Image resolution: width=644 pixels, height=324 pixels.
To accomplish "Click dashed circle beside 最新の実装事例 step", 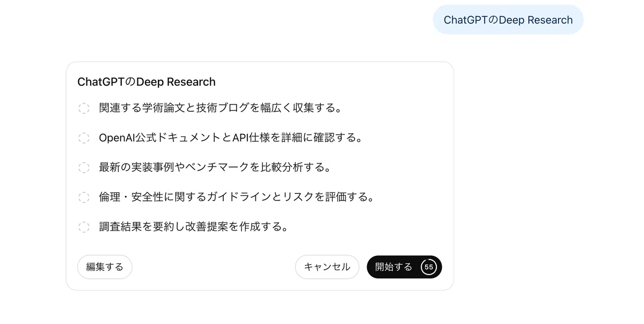I will (84, 168).
